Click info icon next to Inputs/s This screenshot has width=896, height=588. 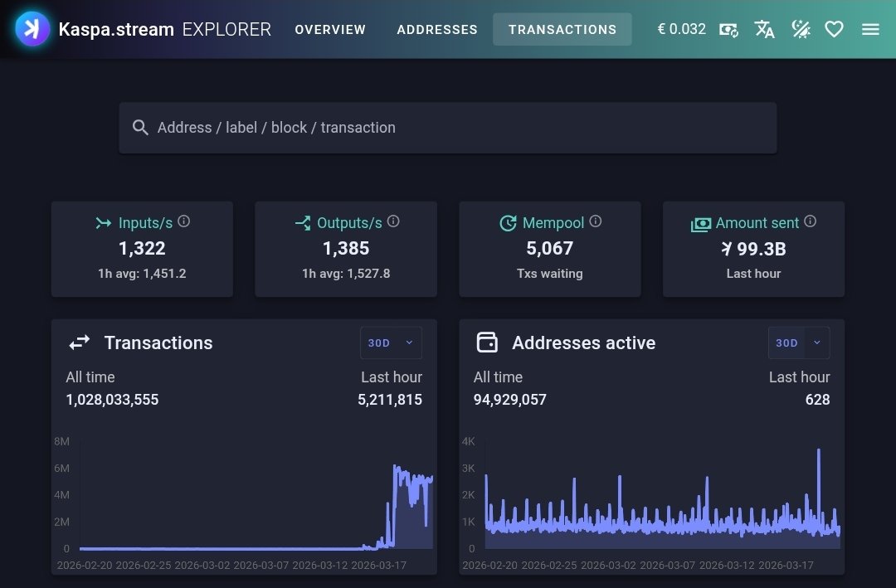click(184, 221)
